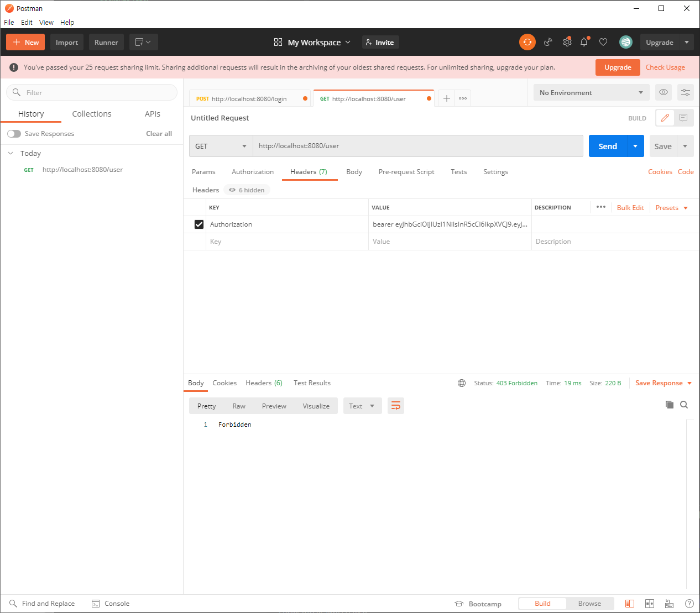Show the 6 hidden headers
The width and height of the screenshot is (700, 613).
247,190
